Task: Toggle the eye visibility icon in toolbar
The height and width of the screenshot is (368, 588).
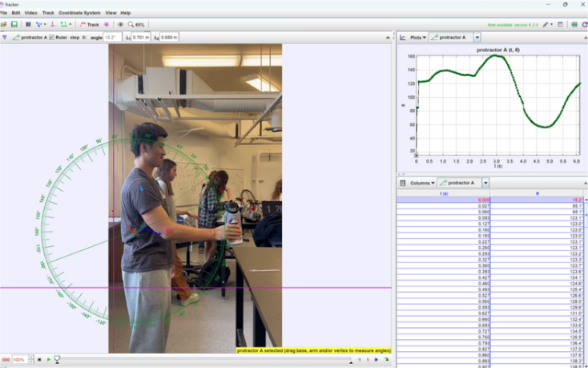Action: [120, 24]
